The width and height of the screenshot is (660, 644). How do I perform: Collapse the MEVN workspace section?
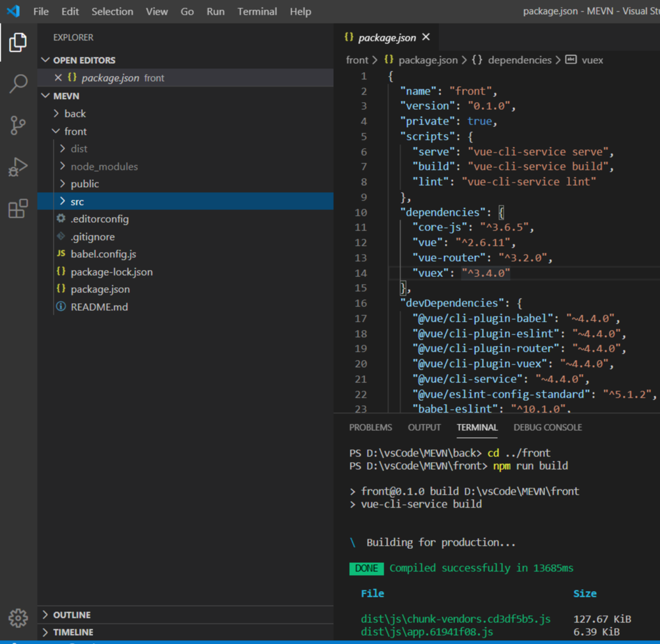pyautogui.click(x=45, y=96)
